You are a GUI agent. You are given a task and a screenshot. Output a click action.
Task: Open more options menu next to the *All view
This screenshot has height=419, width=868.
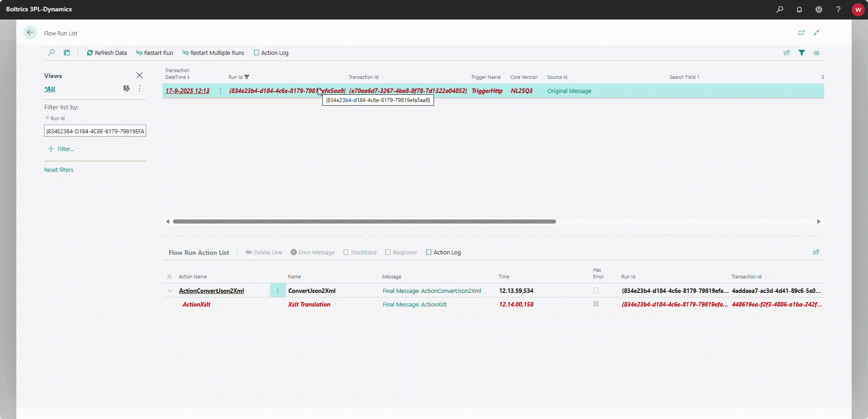[x=139, y=88]
